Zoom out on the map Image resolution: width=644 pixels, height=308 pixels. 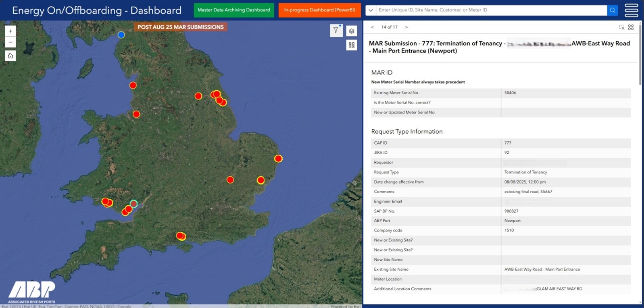10,42
